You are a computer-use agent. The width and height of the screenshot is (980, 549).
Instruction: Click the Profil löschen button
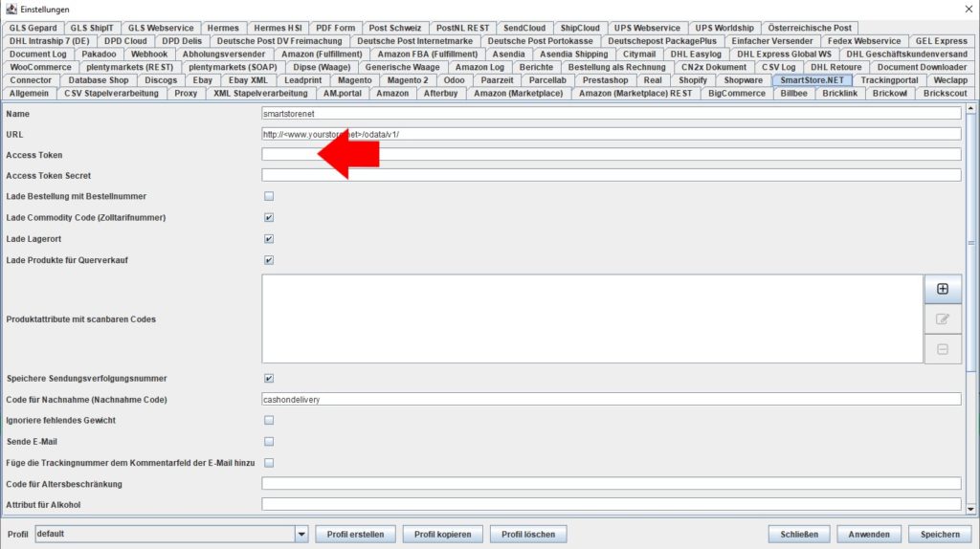528,534
